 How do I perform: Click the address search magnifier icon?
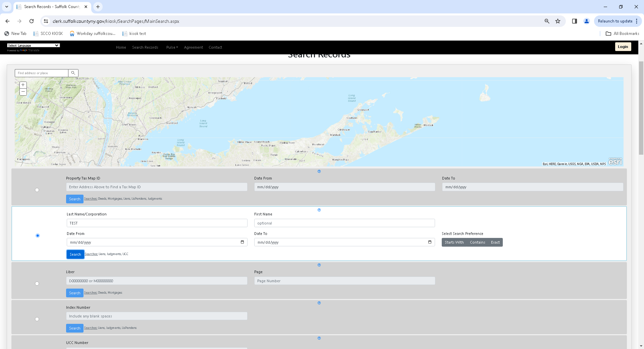(73, 73)
